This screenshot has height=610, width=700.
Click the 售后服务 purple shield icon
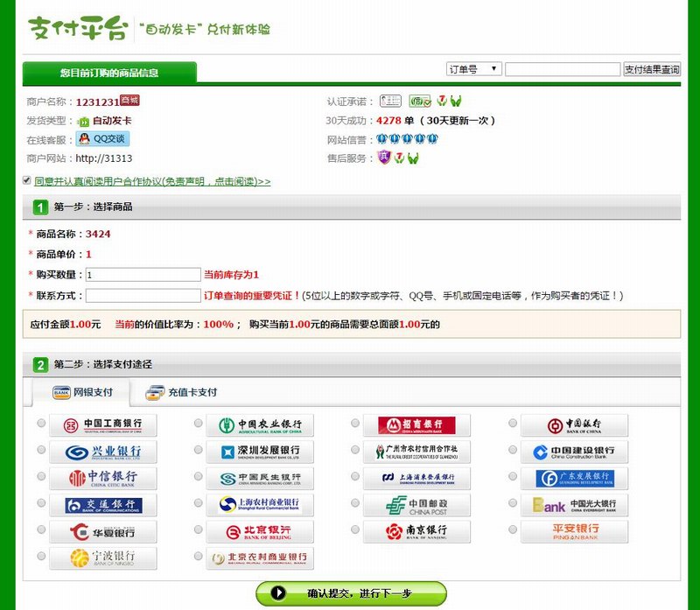pyautogui.click(x=384, y=158)
